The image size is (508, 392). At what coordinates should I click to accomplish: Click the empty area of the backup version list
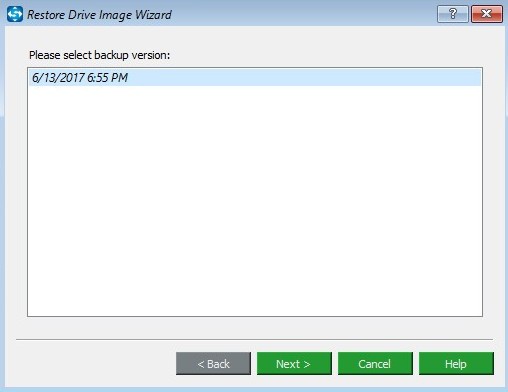click(255, 200)
